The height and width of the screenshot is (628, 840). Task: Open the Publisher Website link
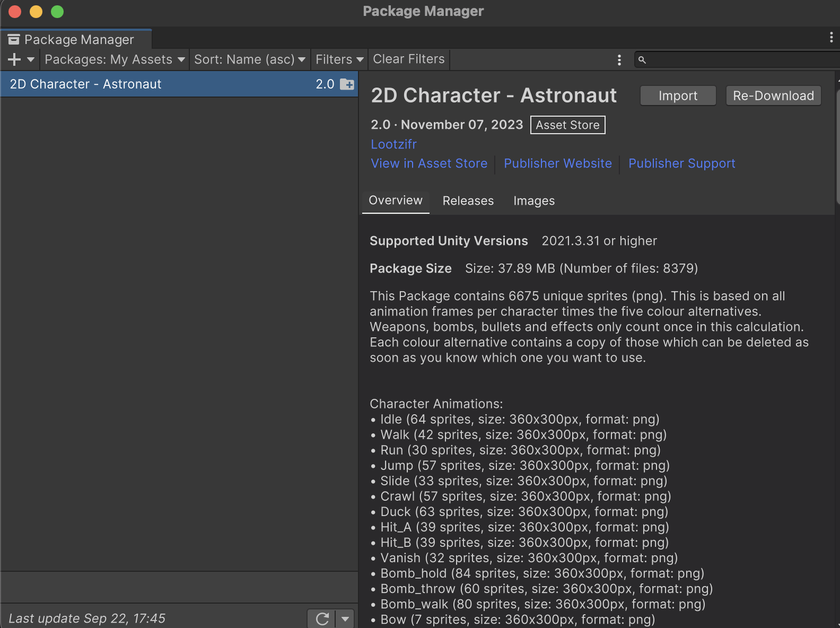558,163
